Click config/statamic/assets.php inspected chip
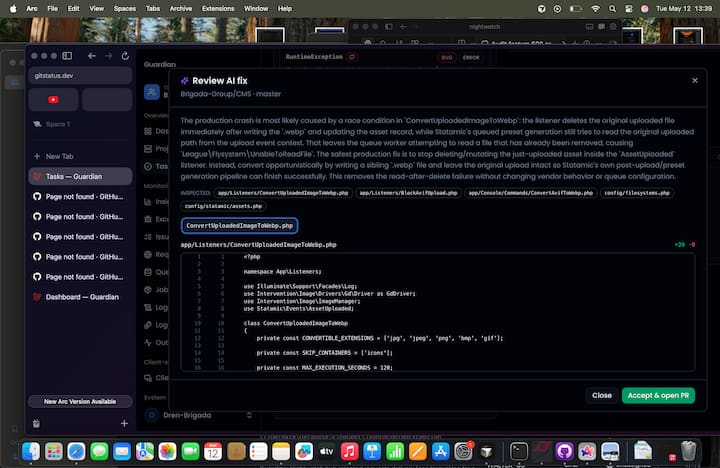This screenshot has height=468, width=720. coord(223,206)
